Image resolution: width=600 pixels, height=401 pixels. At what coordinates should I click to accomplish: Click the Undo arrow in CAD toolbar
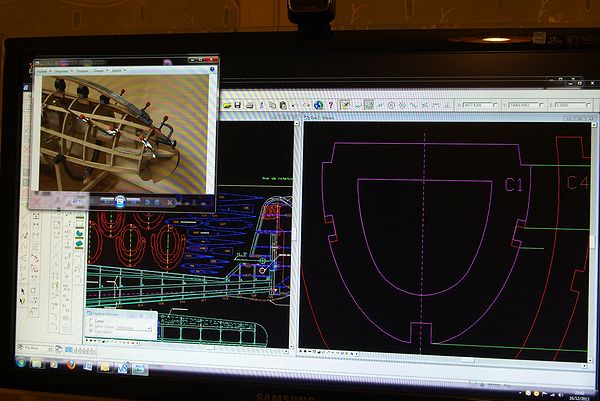tap(295, 105)
